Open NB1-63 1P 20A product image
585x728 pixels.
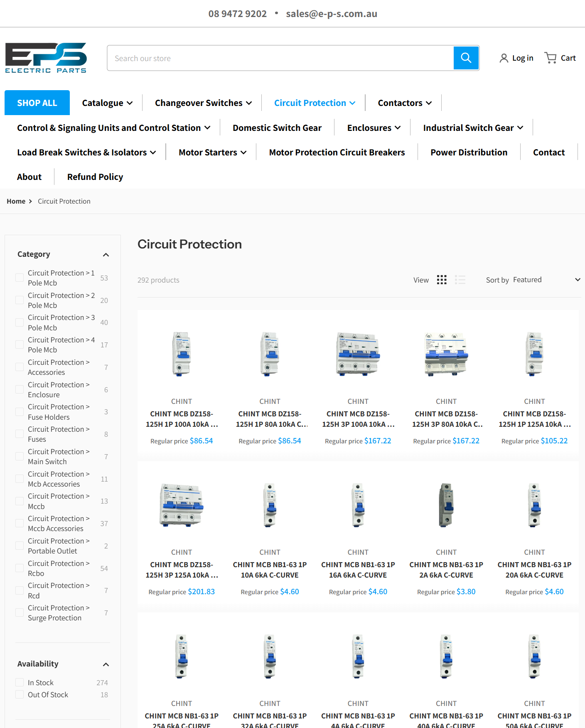(535, 505)
